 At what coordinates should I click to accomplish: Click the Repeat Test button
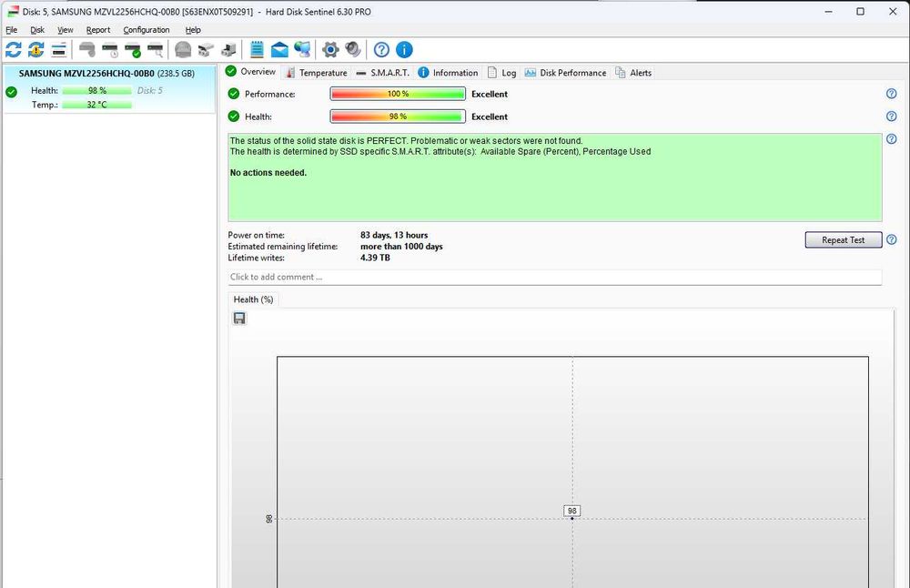pyautogui.click(x=844, y=239)
